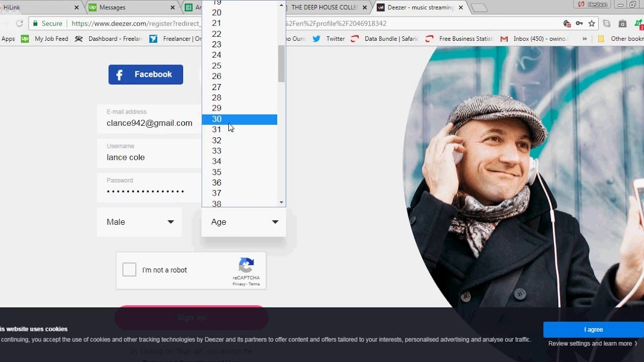
Task: Focus the Password field
Action: [x=149, y=188]
